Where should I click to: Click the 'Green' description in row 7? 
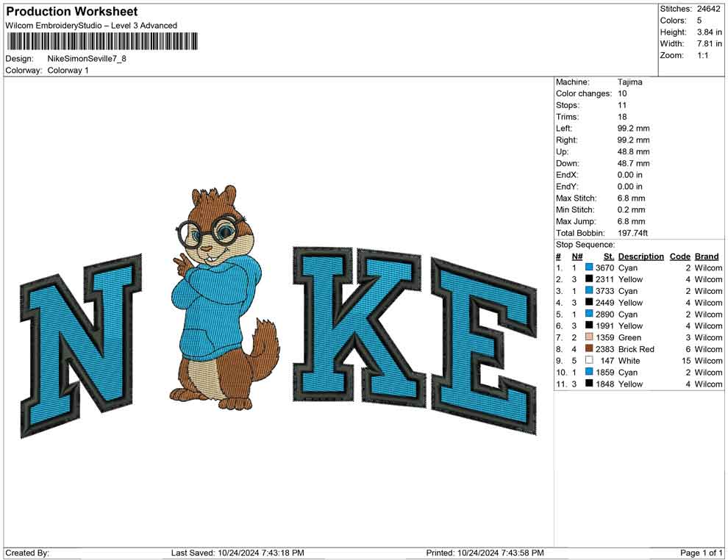click(629, 337)
